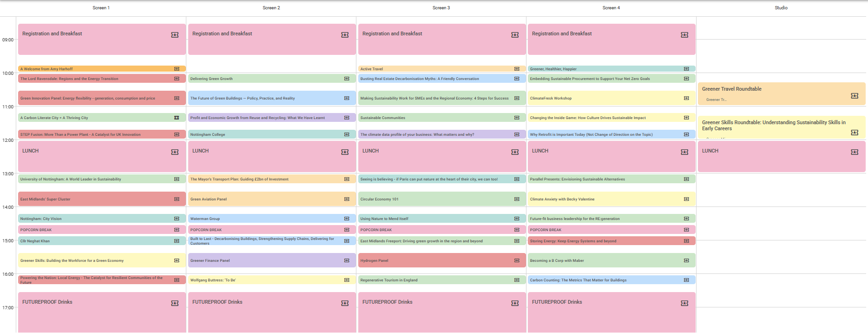Select the Screen 3 column header
The width and height of the screenshot is (868, 333).
[x=441, y=8]
